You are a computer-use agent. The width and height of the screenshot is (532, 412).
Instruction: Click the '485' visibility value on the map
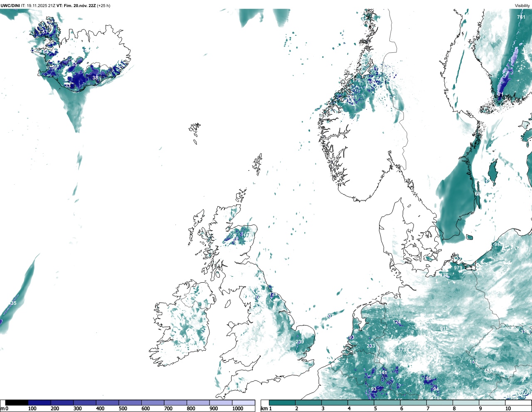coord(488,371)
